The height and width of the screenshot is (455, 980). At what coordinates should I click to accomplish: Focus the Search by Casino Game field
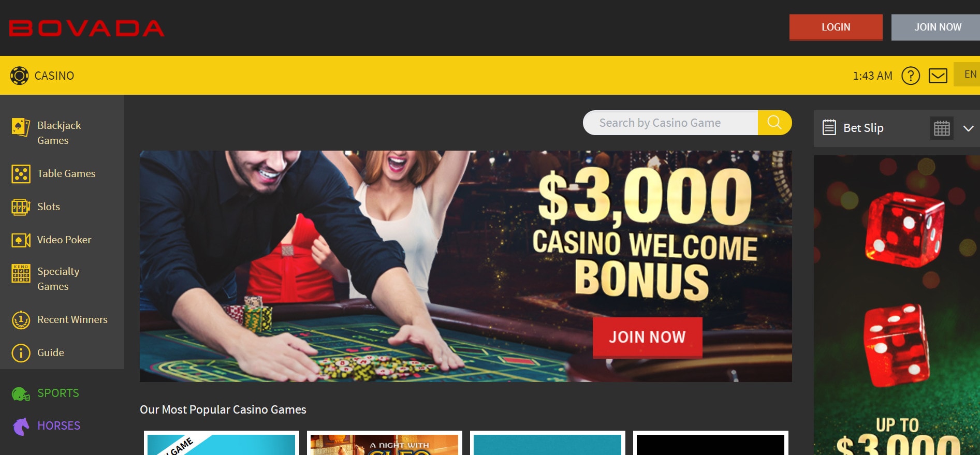point(670,123)
